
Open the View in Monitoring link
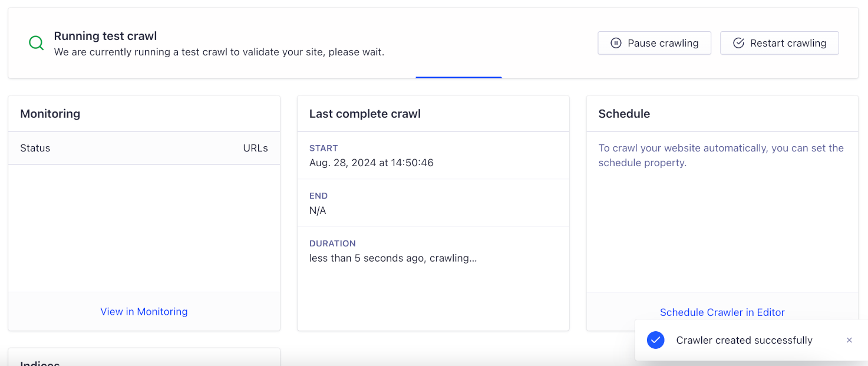pyautogui.click(x=144, y=312)
